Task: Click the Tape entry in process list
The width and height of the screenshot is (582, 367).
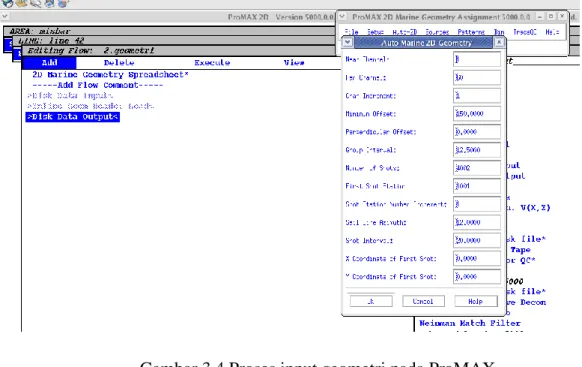Action: coord(520,249)
